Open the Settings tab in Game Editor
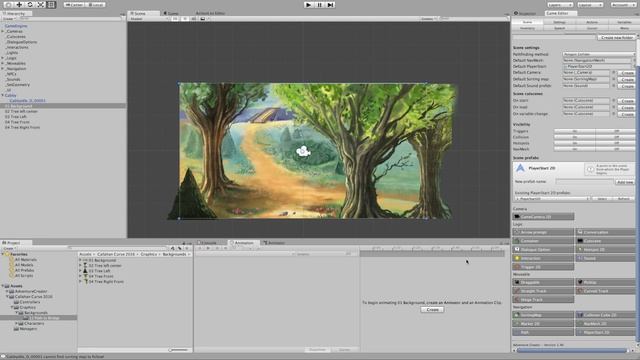 click(560, 22)
